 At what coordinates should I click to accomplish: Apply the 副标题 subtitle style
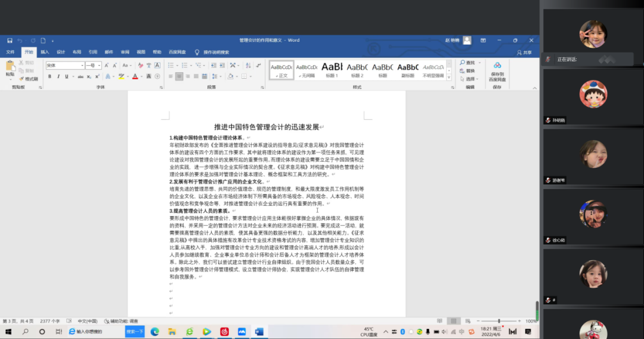tap(408, 69)
